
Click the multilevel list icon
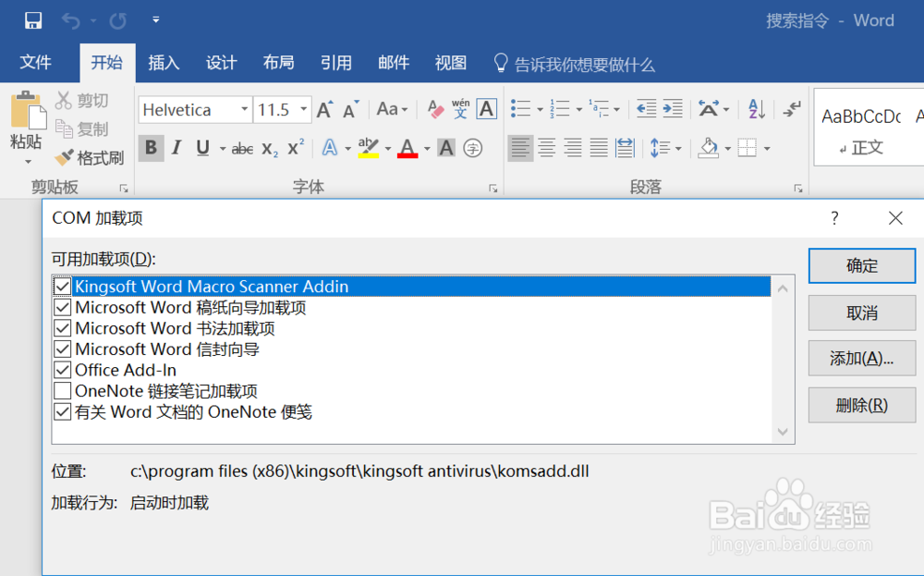[599, 108]
